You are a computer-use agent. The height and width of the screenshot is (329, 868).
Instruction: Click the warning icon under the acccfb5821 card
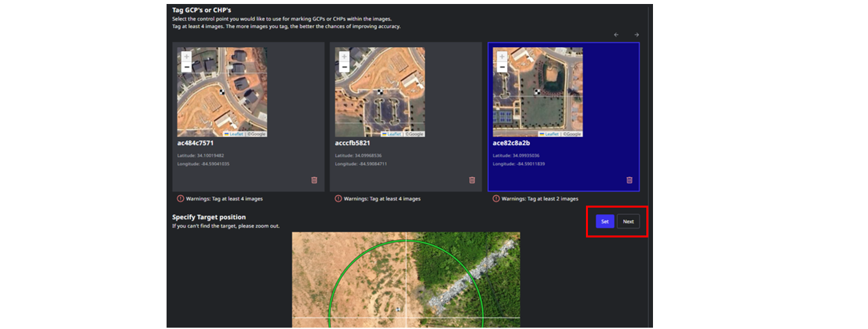point(338,198)
